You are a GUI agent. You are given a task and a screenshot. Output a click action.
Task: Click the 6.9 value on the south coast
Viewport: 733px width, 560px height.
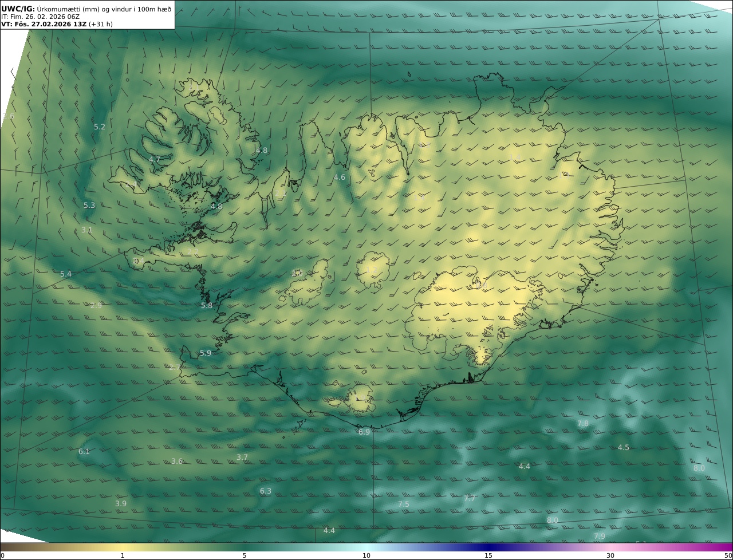click(x=364, y=432)
